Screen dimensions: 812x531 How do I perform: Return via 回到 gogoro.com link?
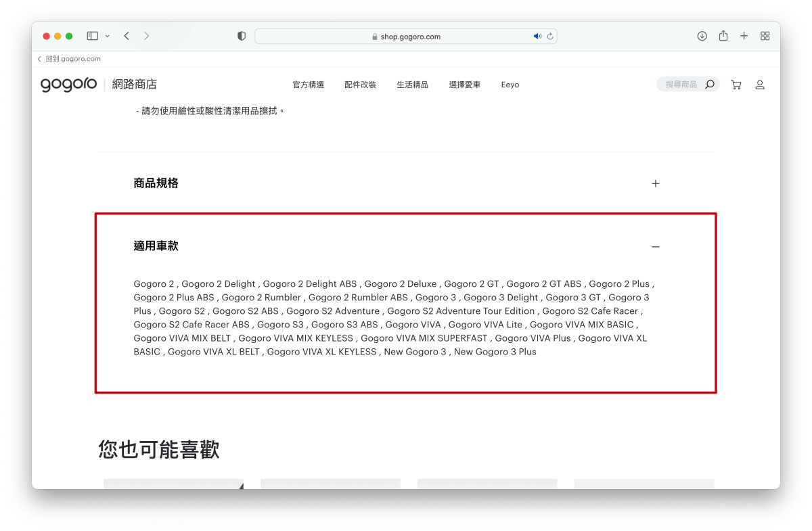pos(69,59)
